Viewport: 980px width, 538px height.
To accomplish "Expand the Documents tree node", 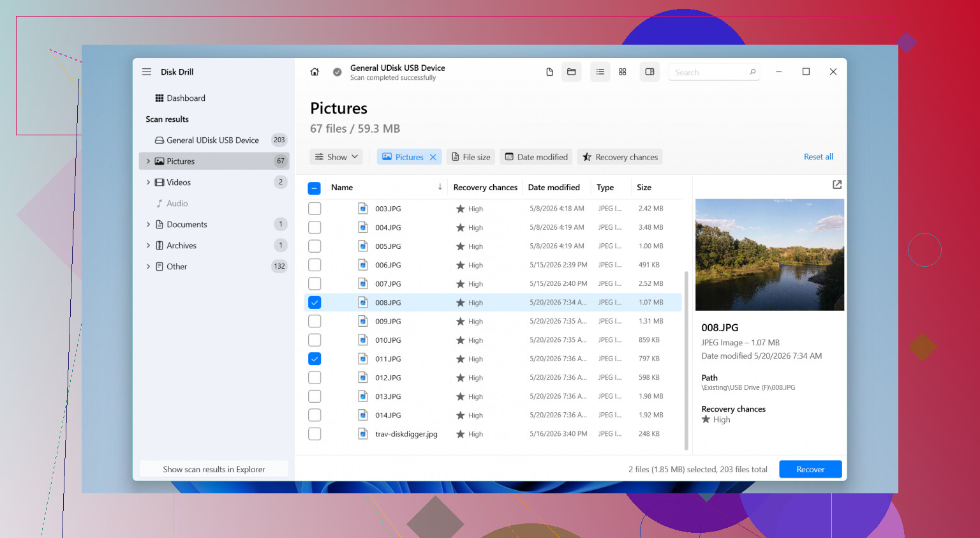I will pyautogui.click(x=148, y=225).
